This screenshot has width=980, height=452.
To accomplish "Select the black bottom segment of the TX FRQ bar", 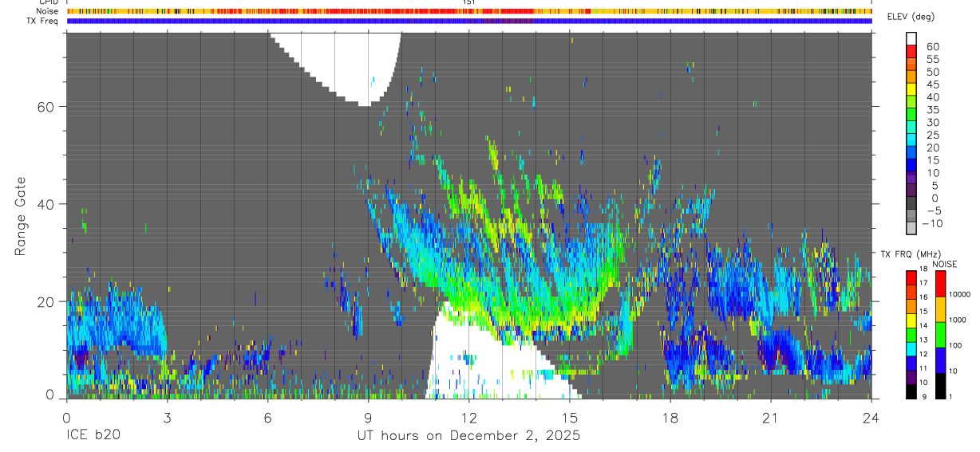I will click(x=912, y=391).
